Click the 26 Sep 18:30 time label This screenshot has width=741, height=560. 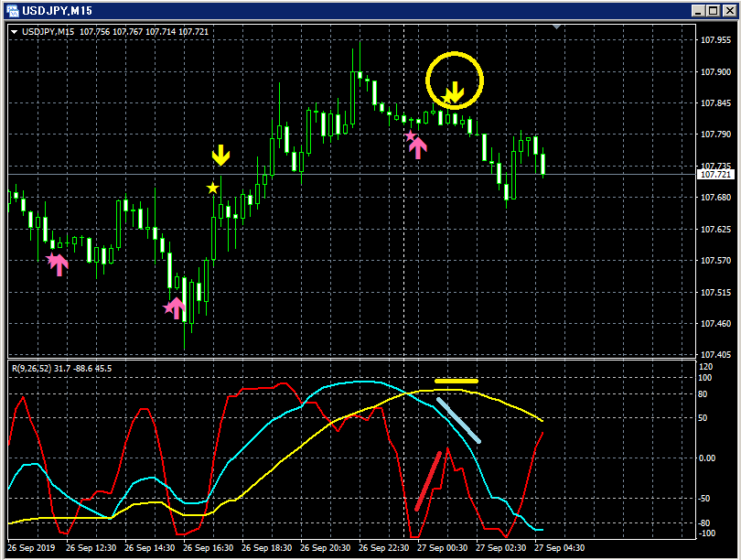pos(266,548)
